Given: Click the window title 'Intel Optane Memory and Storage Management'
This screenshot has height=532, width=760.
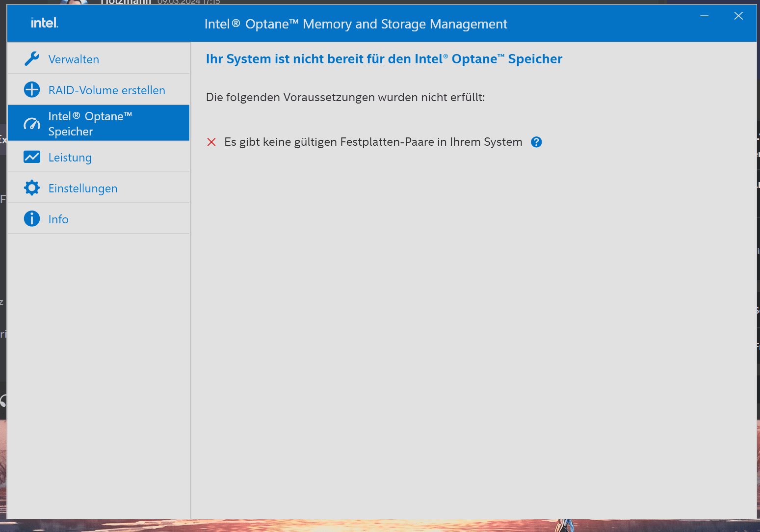Looking at the screenshot, I should (x=356, y=24).
